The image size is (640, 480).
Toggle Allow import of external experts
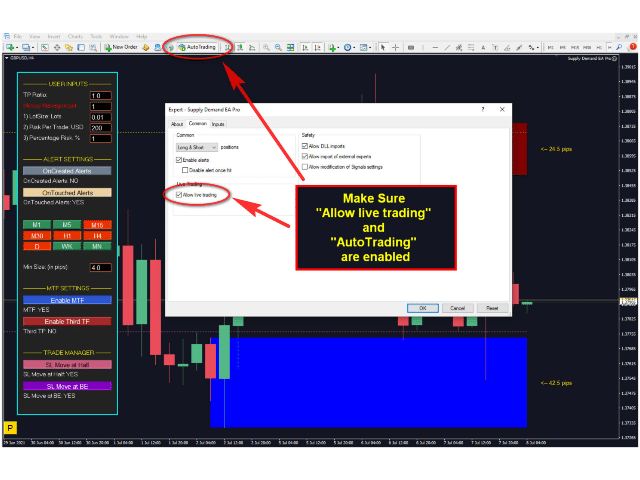click(304, 156)
